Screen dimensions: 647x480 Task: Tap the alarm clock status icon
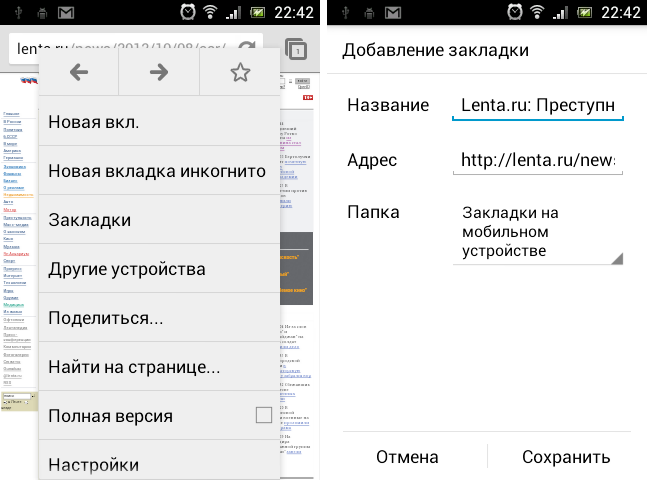pos(188,13)
